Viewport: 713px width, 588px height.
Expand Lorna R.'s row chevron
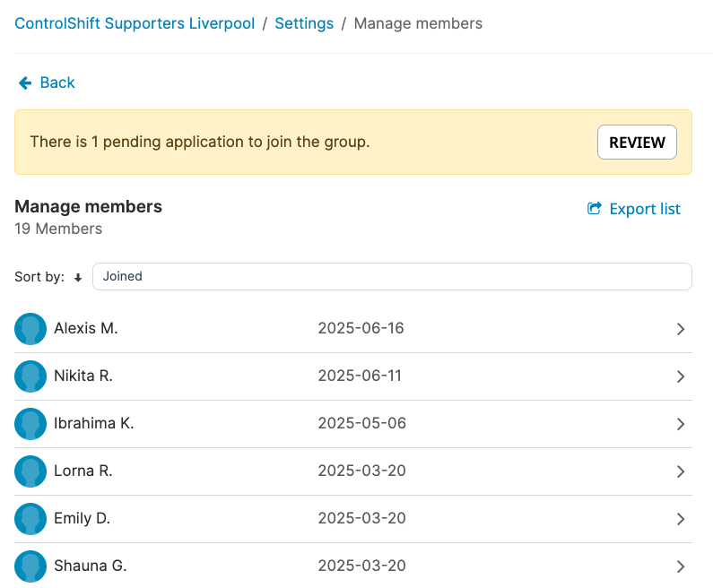pyautogui.click(x=681, y=471)
